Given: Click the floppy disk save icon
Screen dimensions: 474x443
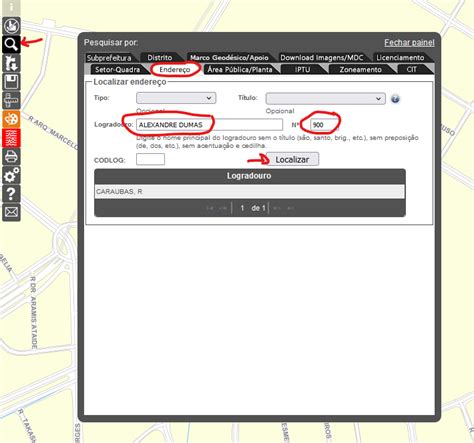Looking at the screenshot, I should click(11, 82).
